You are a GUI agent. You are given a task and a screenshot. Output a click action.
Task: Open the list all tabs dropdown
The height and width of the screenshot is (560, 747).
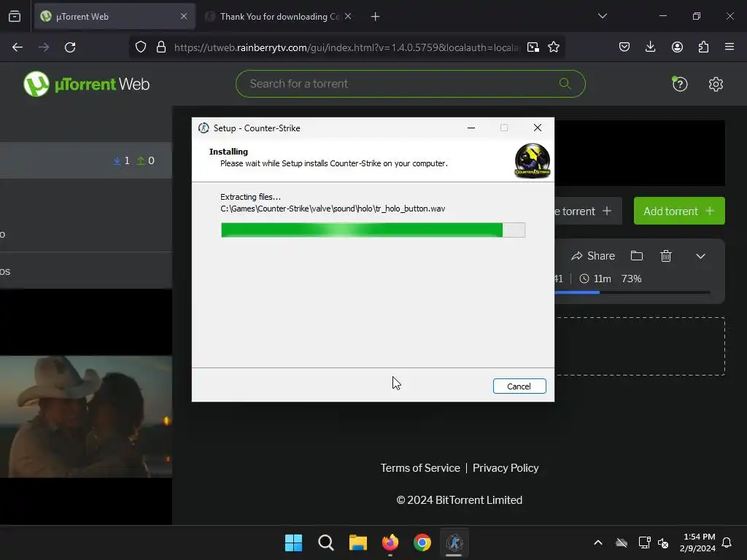602,16
